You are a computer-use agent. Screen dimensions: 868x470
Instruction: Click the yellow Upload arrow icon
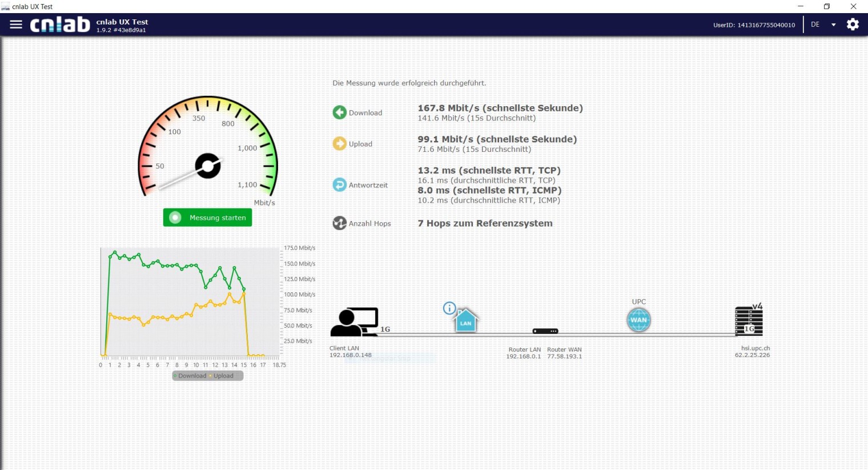(x=340, y=143)
